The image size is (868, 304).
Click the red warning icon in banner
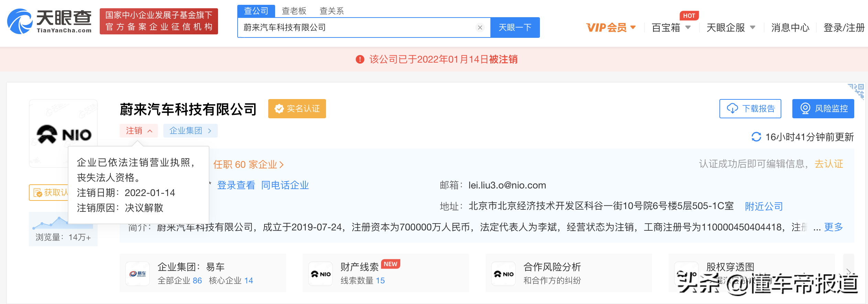tap(360, 59)
